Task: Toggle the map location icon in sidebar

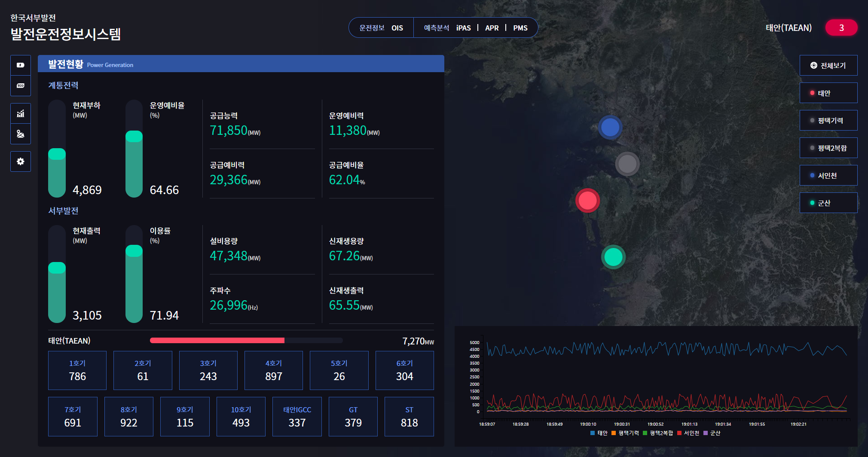Action: click(21, 134)
